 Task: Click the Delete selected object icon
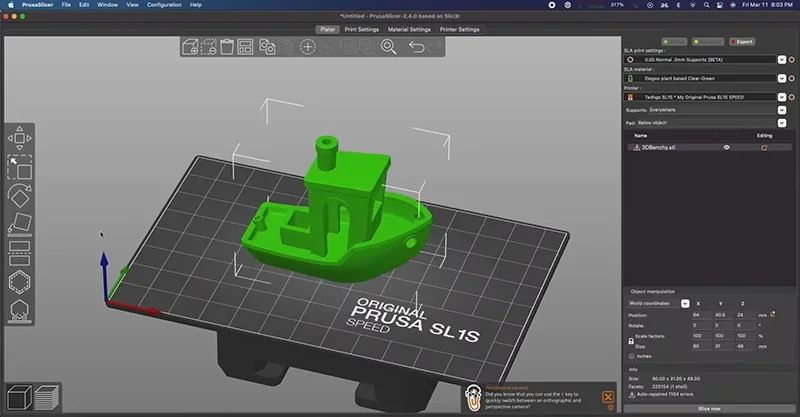(x=209, y=47)
